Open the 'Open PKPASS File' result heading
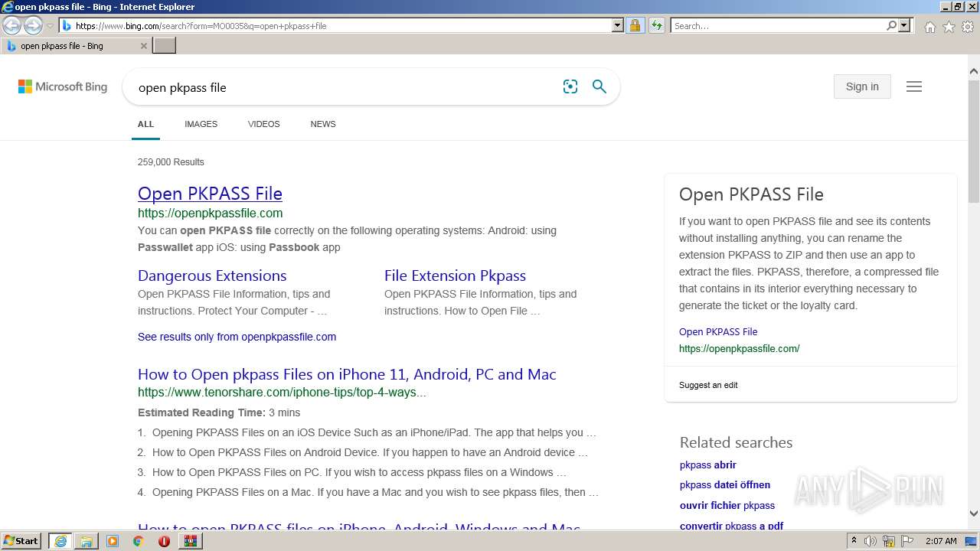This screenshot has height=551, width=980. pos(210,194)
